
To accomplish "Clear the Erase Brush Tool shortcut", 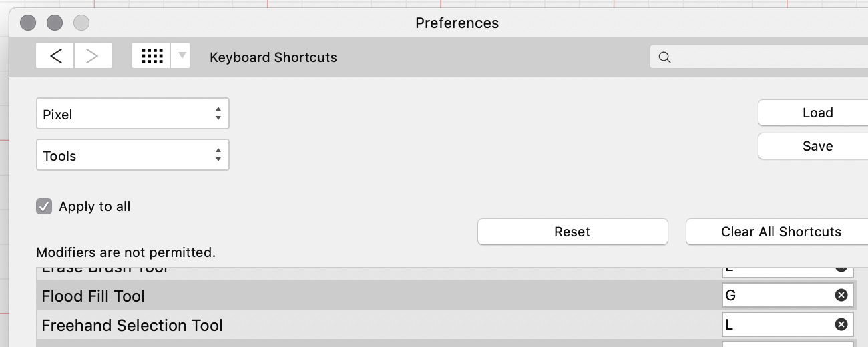I will coord(841,268).
